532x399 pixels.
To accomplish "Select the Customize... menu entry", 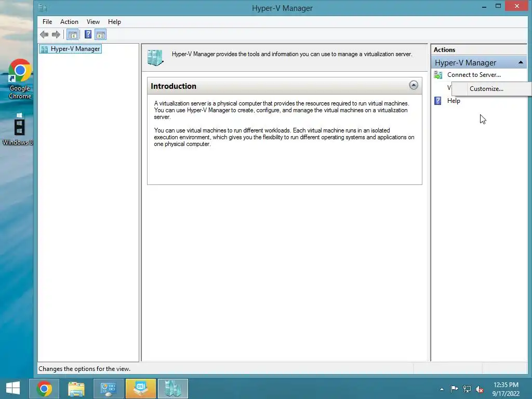I will 486,89.
